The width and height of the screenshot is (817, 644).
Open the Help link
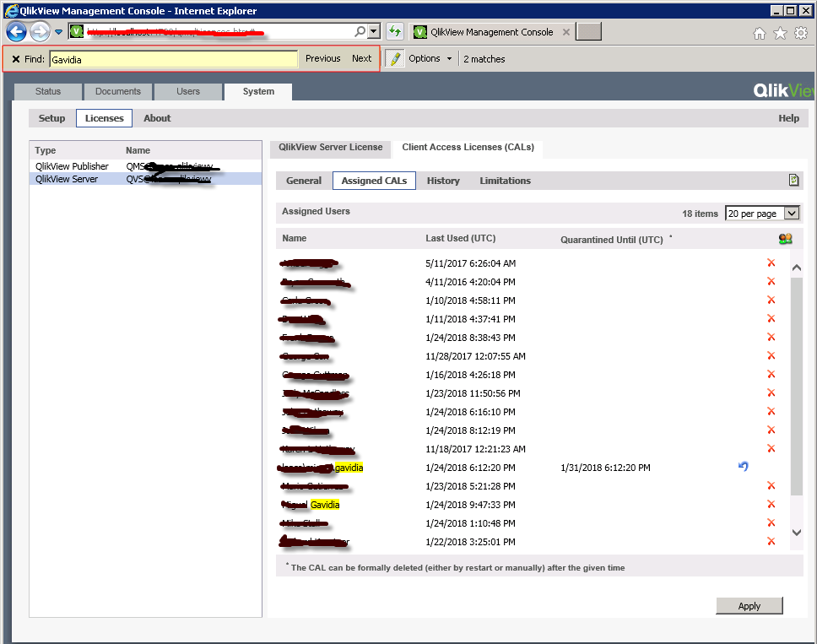point(789,118)
